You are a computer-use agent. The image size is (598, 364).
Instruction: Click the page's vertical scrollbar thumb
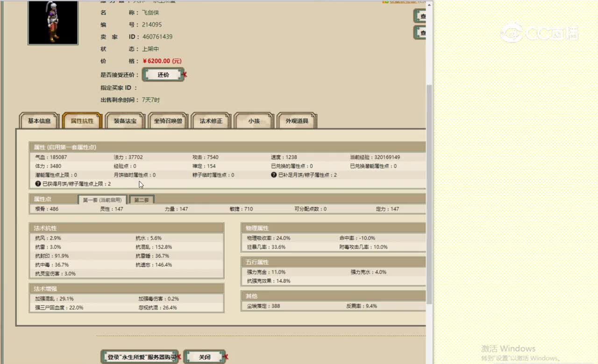(x=429, y=194)
